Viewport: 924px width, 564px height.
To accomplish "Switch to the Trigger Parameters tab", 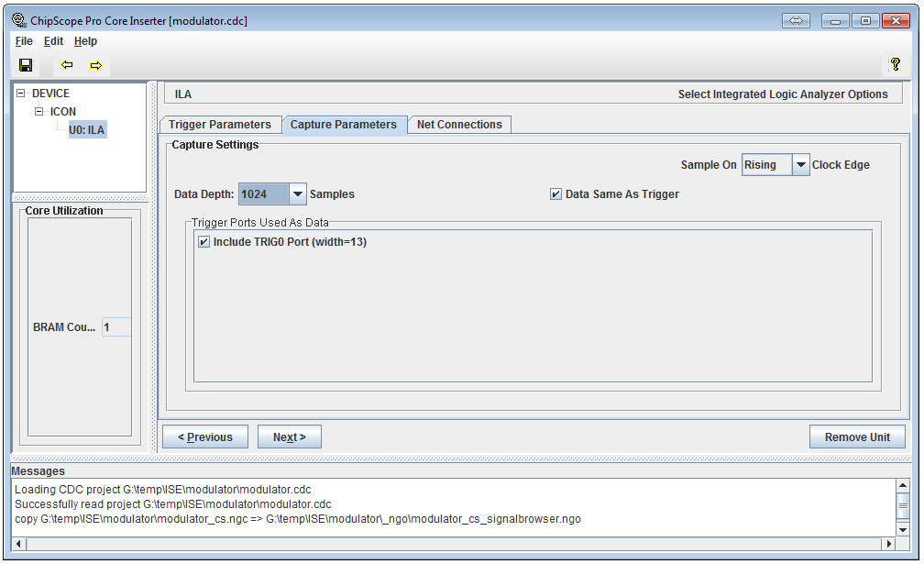I will click(220, 125).
